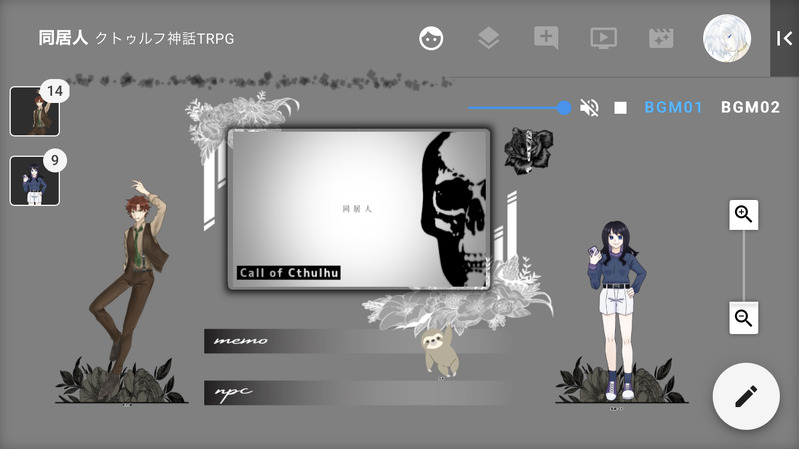Click the sloth character token

440,352
